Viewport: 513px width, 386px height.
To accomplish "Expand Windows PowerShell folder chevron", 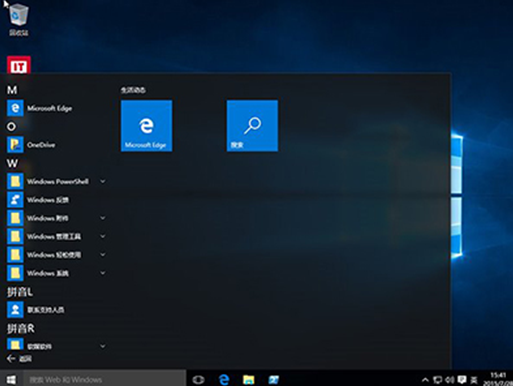I will click(103, 181).
